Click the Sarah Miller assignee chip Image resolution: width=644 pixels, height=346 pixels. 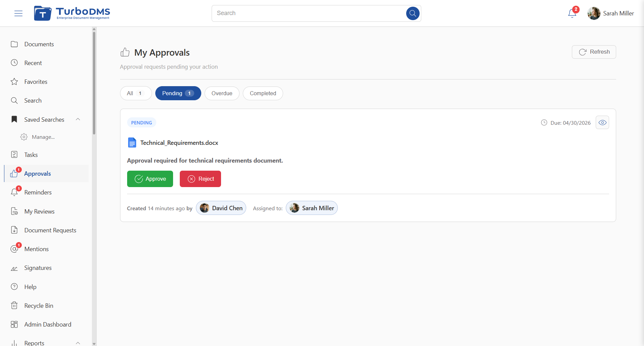[x=312, y=208]
